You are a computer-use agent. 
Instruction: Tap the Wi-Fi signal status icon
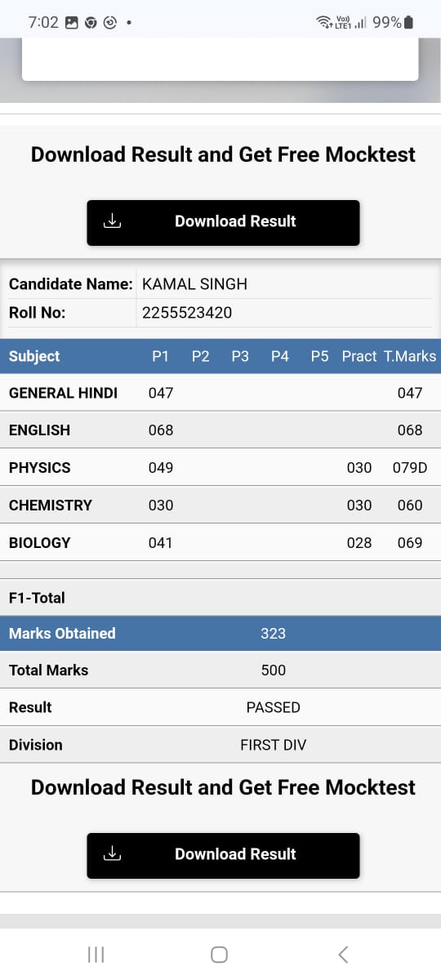(323, 23)
